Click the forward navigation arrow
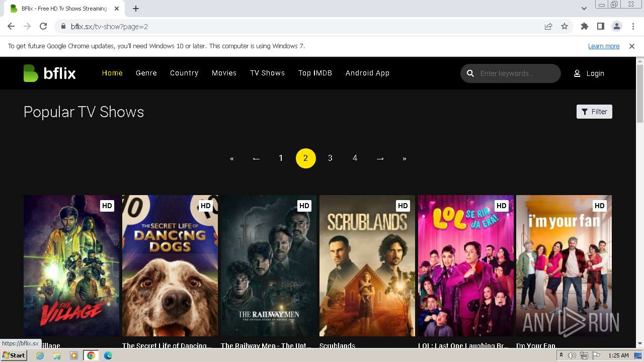Image resolution: width=644 pixels, height=362 pixels. point(27,27)
